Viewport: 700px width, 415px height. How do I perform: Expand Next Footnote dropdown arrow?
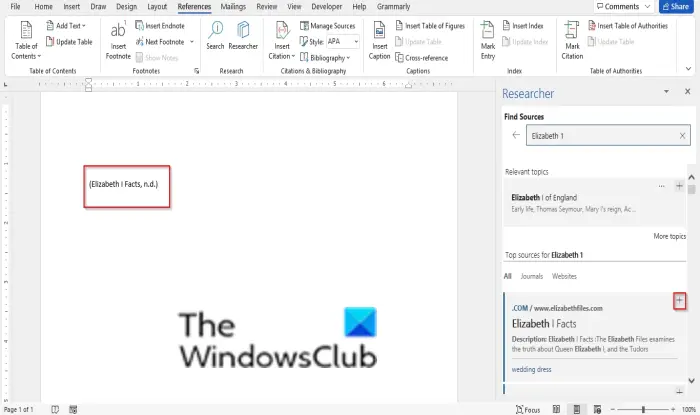coord(192,42)
